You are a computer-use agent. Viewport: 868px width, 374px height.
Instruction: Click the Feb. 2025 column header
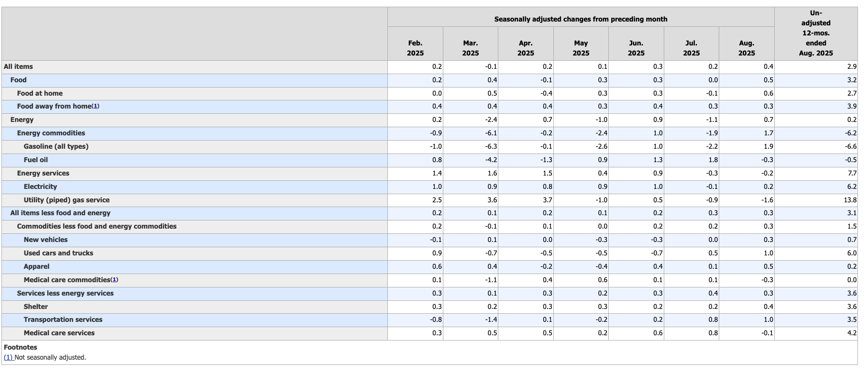[415, 48]
